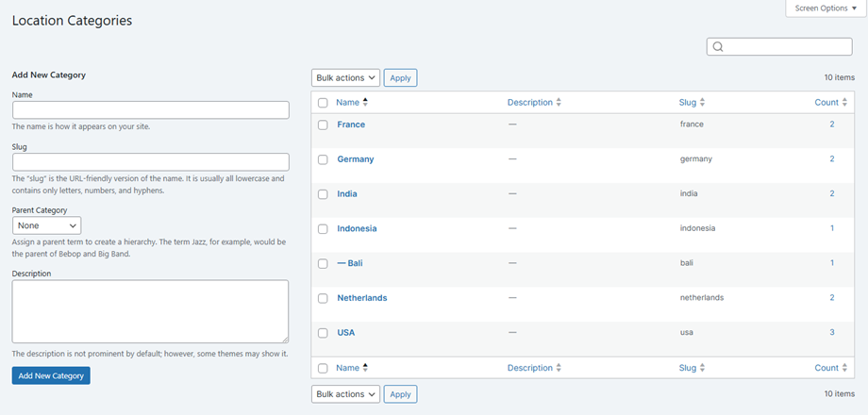Open the Germany category link
This screenshot has width=868, height=415.
355,159
